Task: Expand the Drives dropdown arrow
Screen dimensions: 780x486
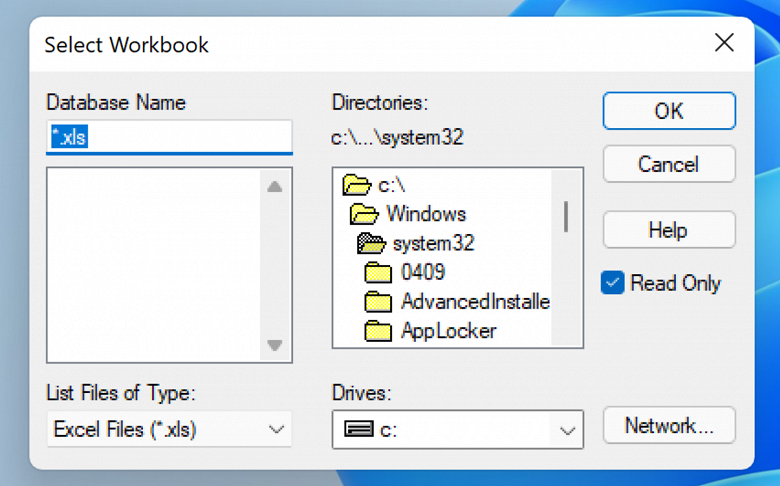Action: point(568,431)
